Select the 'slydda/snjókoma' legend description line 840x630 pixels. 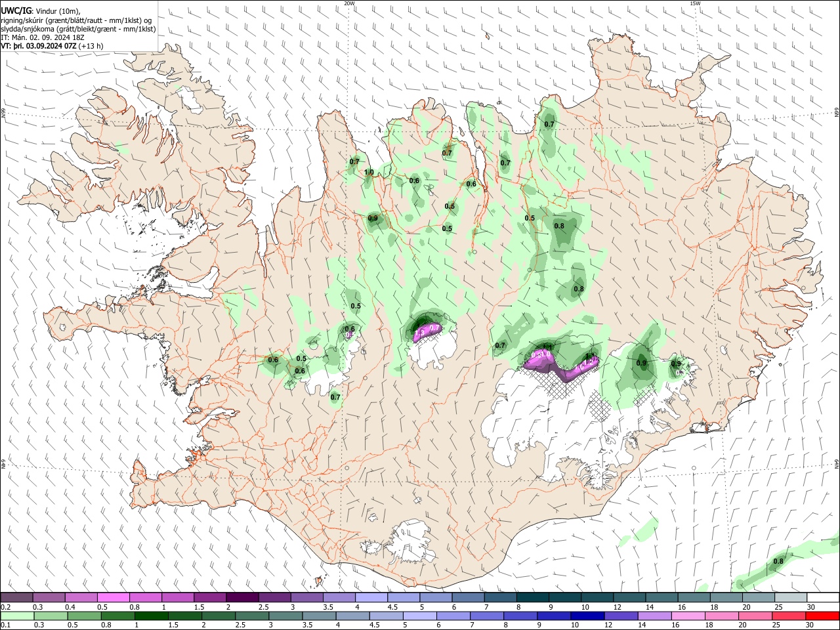point(78,29)
